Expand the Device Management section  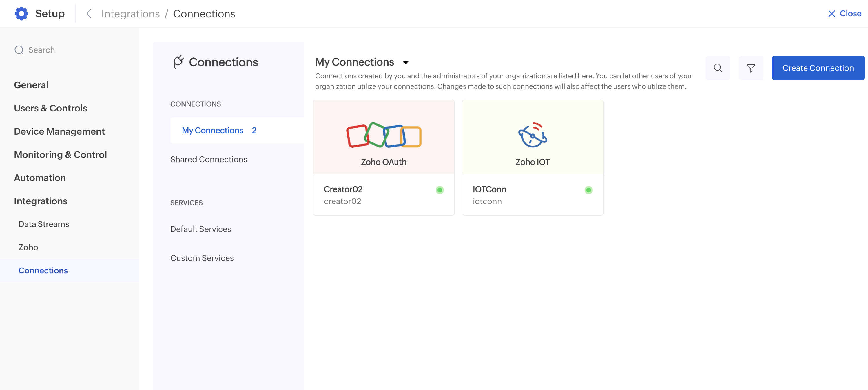coord(59,131)
